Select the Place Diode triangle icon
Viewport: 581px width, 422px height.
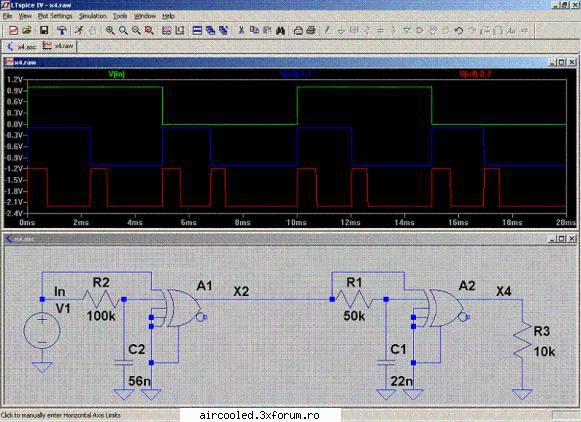pos(407,30)
